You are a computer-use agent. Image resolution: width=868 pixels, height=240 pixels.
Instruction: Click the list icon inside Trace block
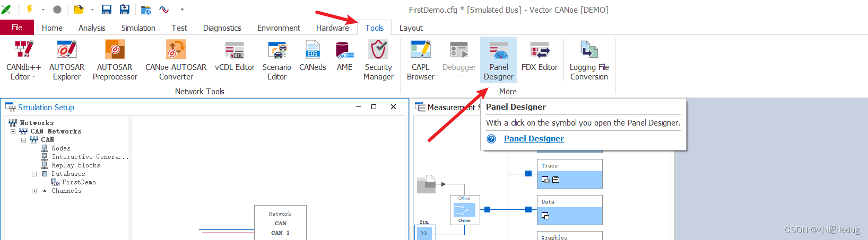(x=555, y=180)
